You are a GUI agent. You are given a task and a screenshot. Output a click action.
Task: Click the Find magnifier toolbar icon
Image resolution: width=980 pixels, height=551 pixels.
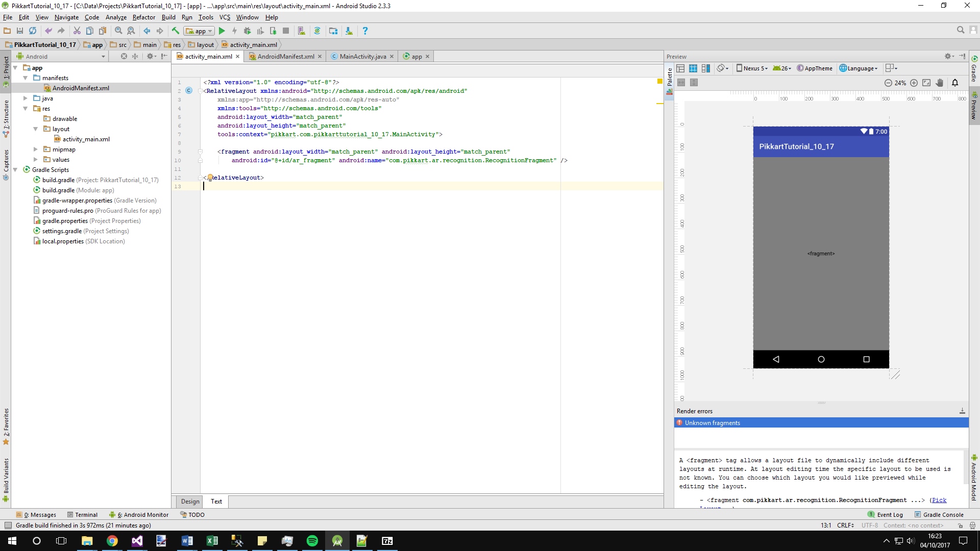(x=118, y=31)
